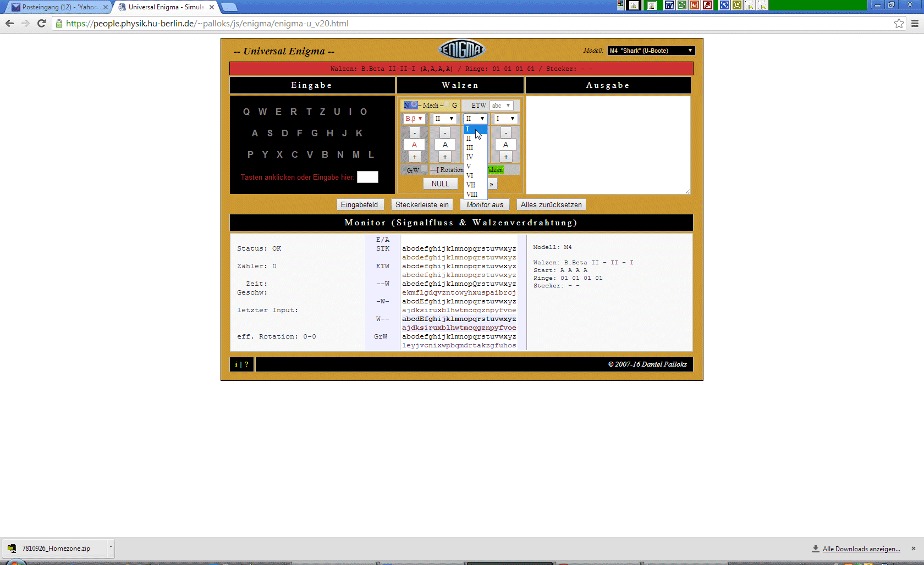Open the rightmost rotor dropdown showing I

click(505, 119)
